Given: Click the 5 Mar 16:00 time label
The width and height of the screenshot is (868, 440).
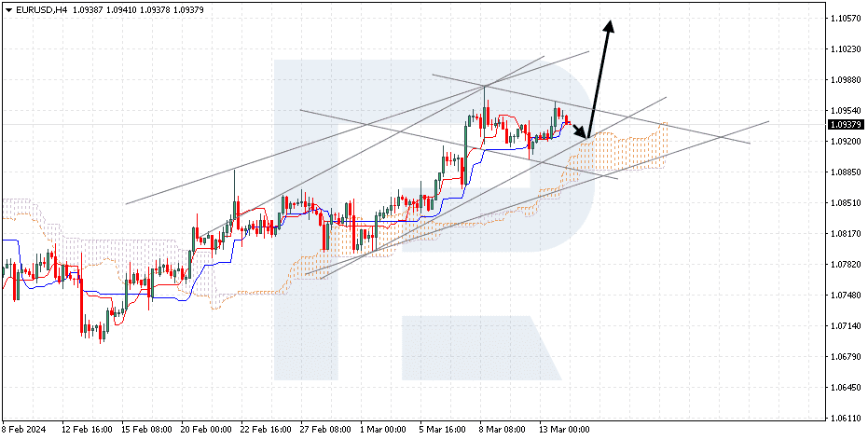Looking at the screenshot, I should click(443, 430).
